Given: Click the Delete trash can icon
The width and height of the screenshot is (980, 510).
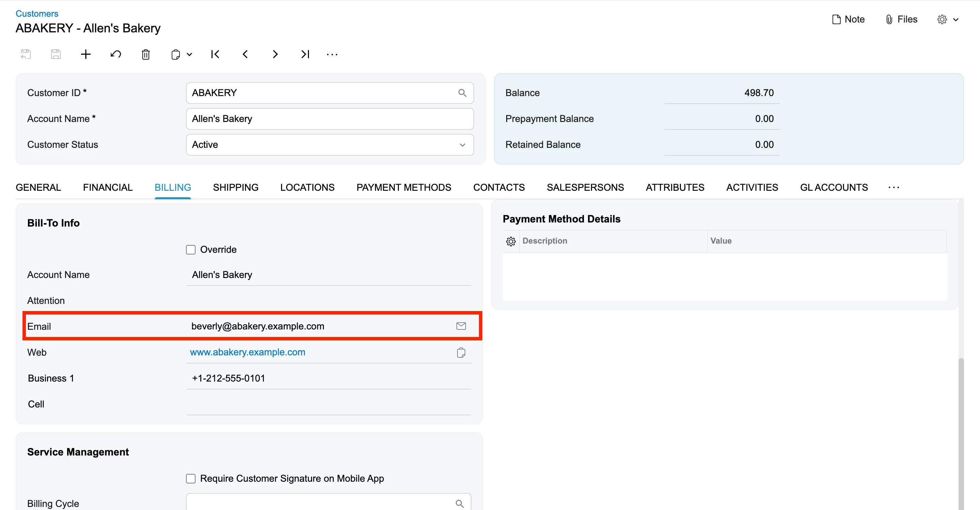Looking at the screenshot, I should click(146, 55).
